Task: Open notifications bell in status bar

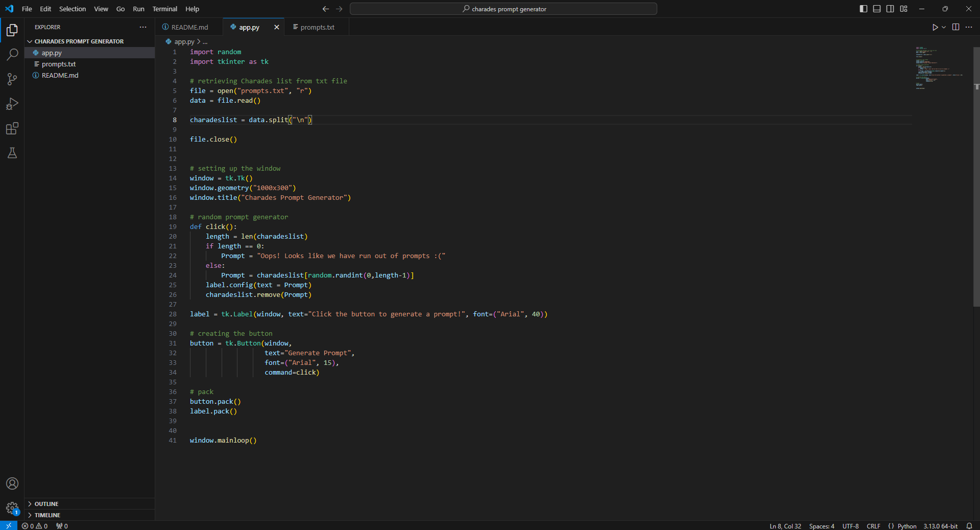Action: (x=969, y=526)
